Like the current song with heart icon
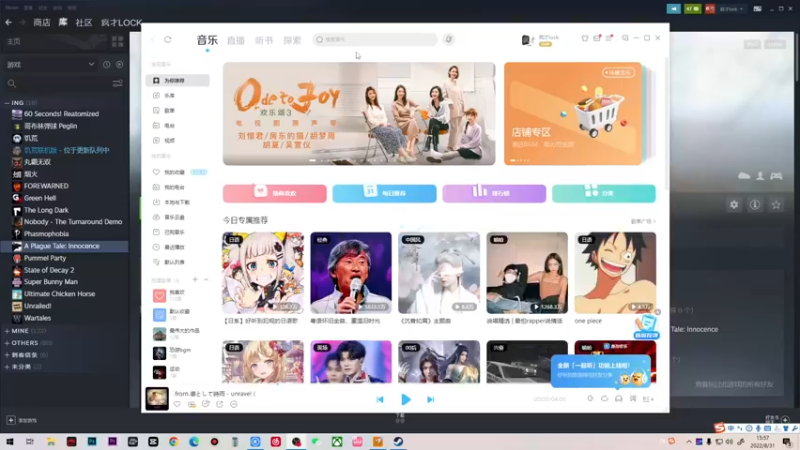The height and width of the screenshot is (450, 800). [x=177, y=404]
